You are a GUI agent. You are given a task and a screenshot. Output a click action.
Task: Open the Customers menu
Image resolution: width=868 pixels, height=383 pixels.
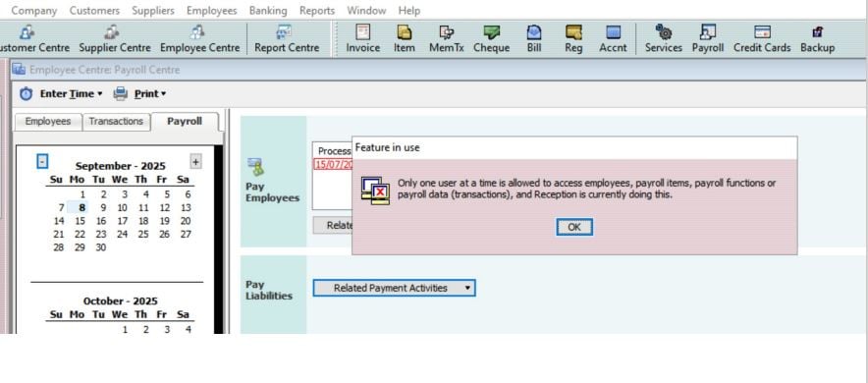click(x=94, y=11)
